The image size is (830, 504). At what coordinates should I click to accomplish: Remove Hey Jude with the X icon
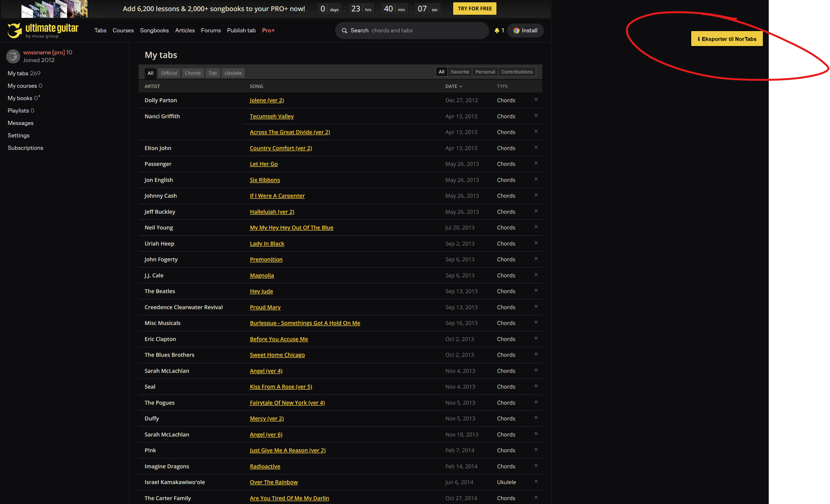536,290
